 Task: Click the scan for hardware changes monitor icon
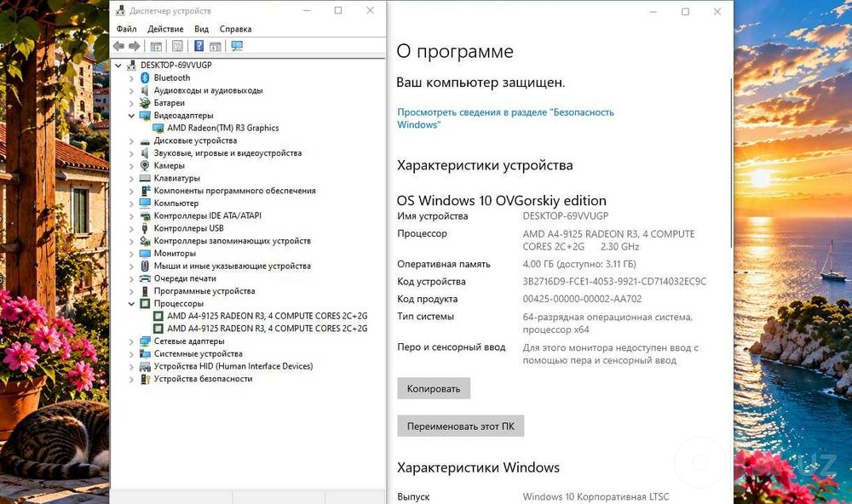(x=236, y=46)
